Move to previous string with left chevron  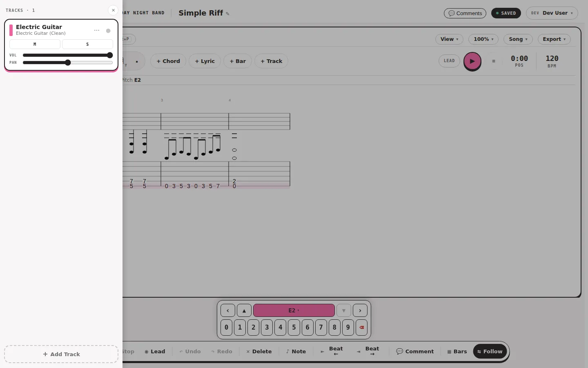pos(228,310)
